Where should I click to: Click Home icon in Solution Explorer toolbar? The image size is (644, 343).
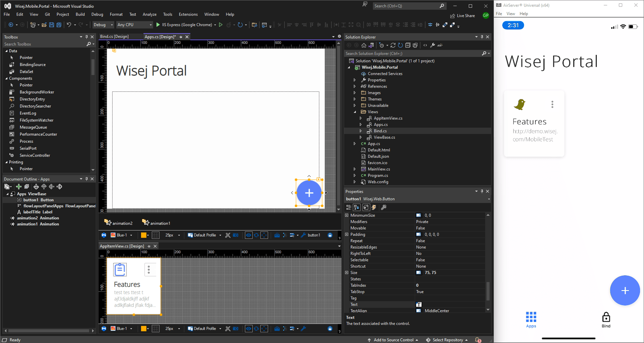(x=364, y=45)
